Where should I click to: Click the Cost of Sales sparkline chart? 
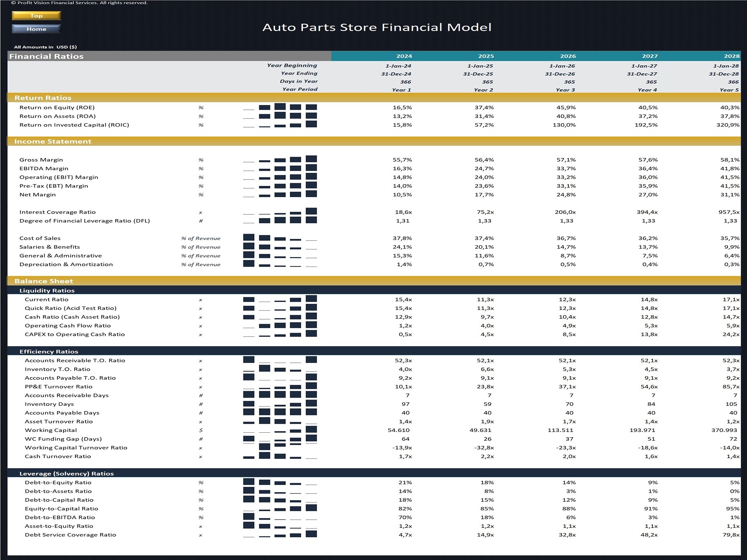(x=280, y=237)
